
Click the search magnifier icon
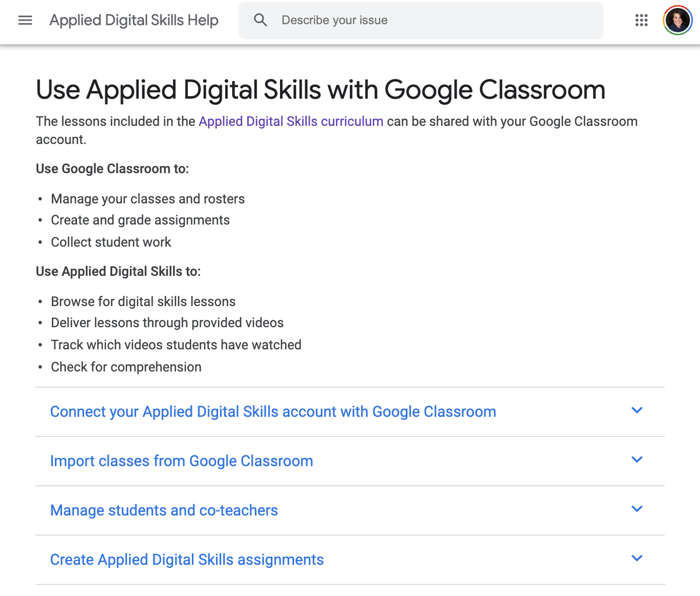(x=261, y=20)
